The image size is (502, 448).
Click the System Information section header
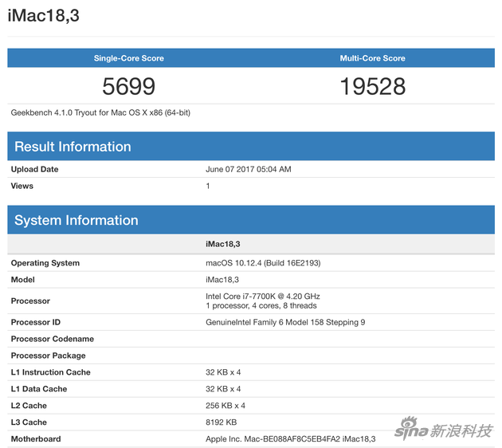coord(251,220)
